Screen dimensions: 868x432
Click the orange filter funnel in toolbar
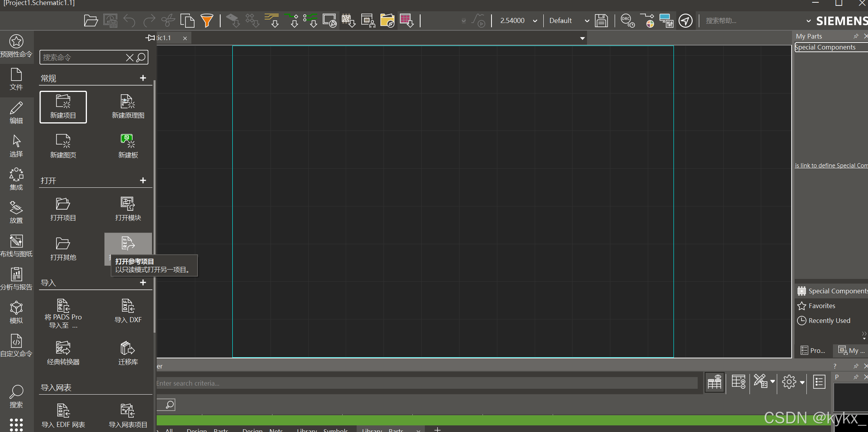coord(207,20)
